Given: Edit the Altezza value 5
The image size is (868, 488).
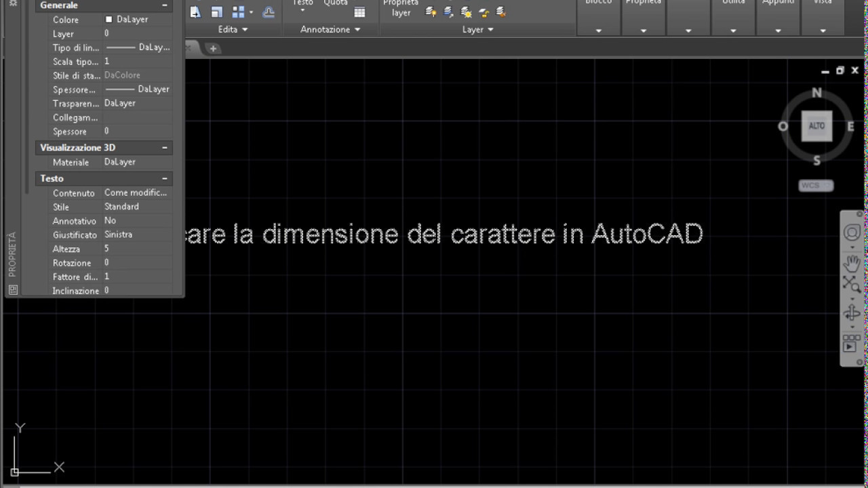Looking at the screenshot, I should point(138,249).
